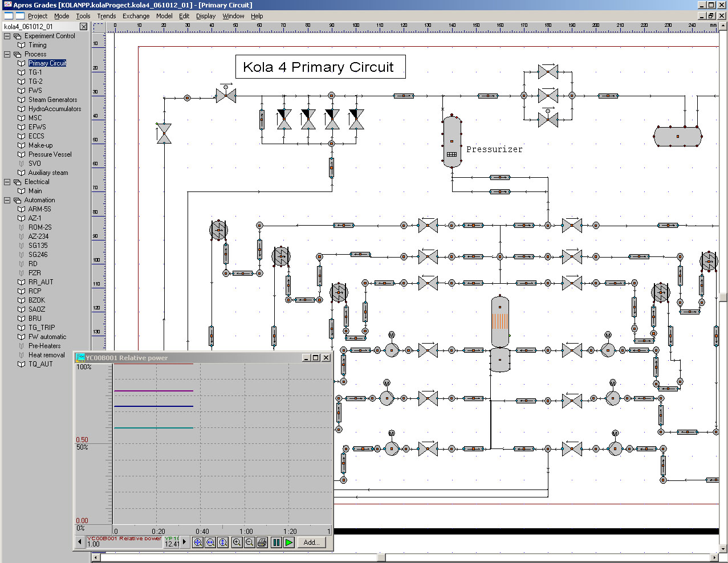Click the Add... button in trend window
The width and height of the screenshot is (728, 563).
[x=311, y=542]
